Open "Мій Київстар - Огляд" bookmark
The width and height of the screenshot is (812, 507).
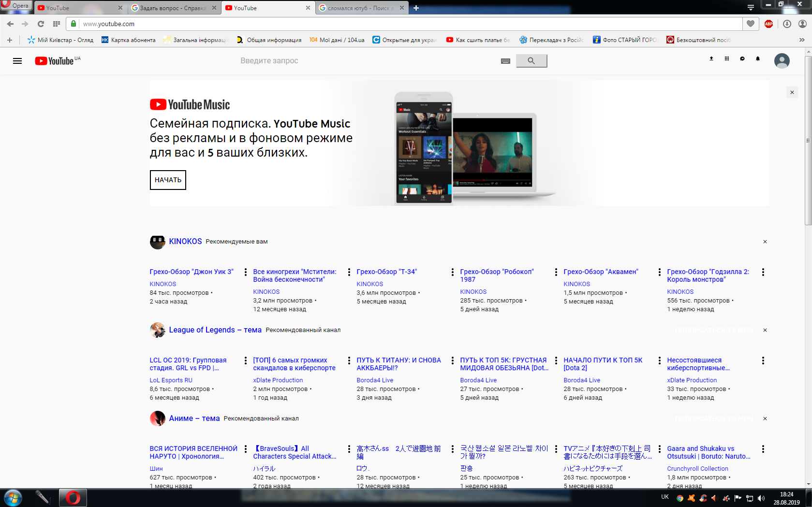[x=60, y=40]
